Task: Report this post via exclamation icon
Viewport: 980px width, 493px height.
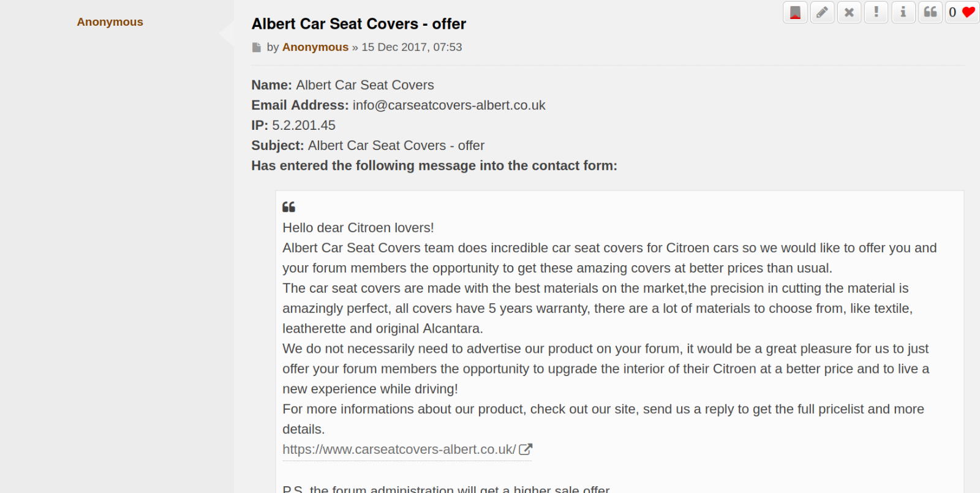Action: coord(876,12)
